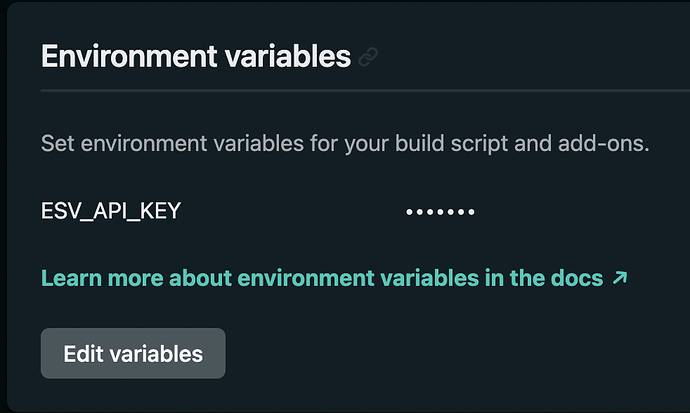Open docs via the diagonal arrow symbol

click(620, 278)
